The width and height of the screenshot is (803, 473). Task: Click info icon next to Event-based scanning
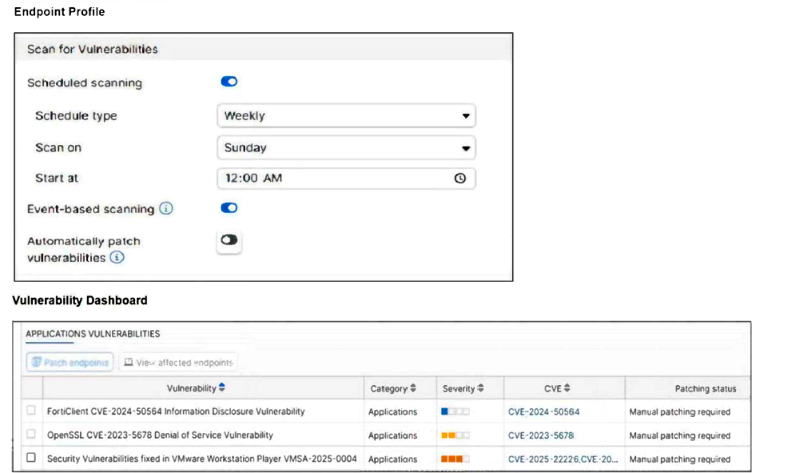coord(167,209)
